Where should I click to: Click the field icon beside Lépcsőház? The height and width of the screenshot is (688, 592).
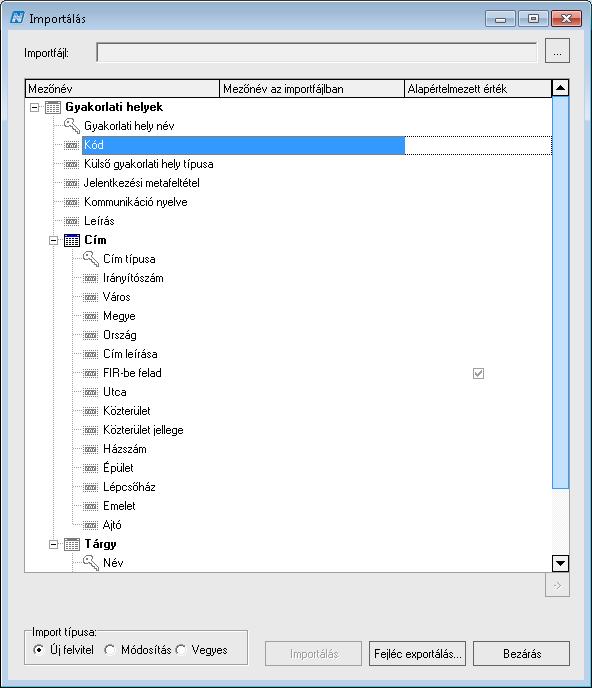click(x=90, y=487)
